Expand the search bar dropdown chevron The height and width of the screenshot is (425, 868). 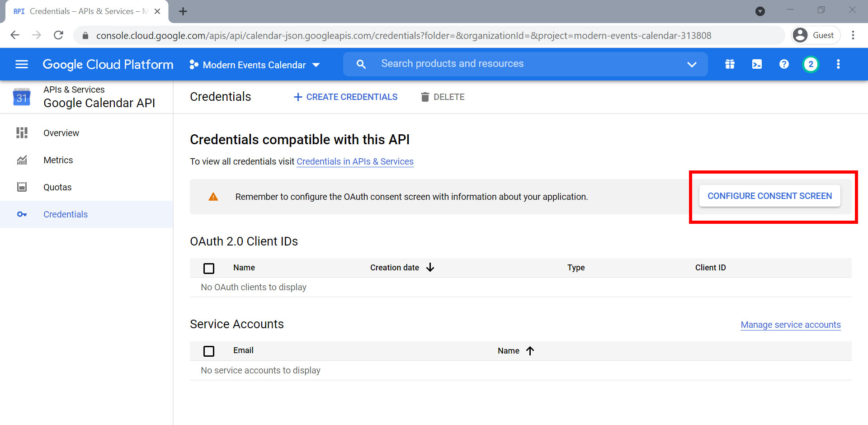pyautogui.click(x=692, y=64)
